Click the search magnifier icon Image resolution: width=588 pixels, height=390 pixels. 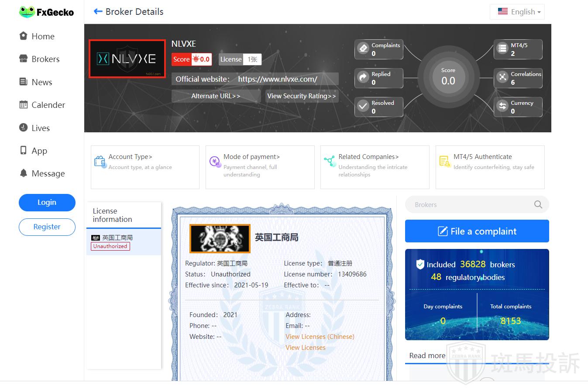pos(538,204)
